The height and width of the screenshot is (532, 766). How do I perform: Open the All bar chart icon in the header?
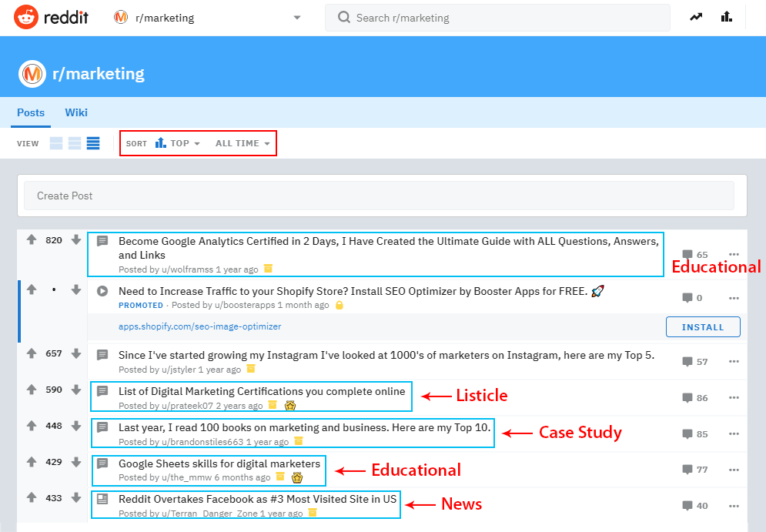[727, 17]
